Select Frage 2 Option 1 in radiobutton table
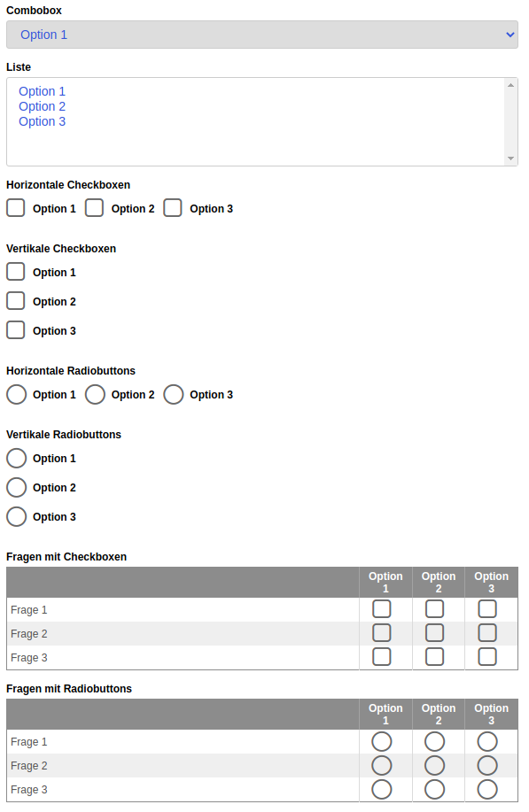 pos(382,765)
